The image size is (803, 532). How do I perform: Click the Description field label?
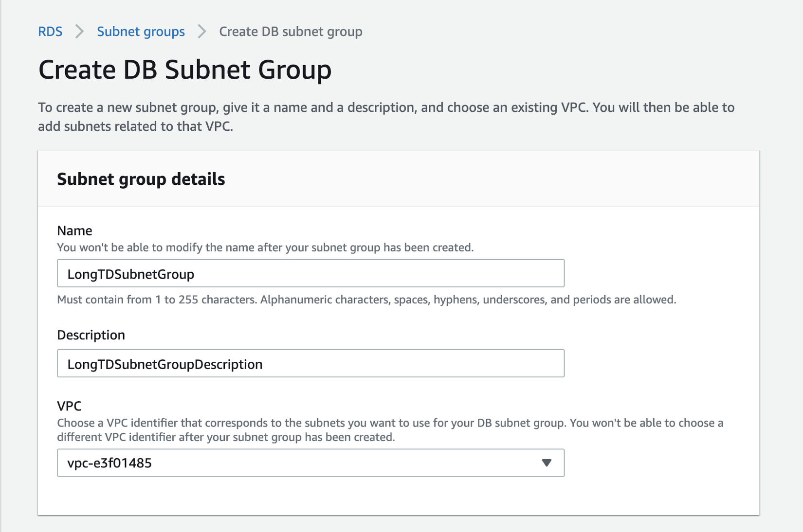coord(91,335)
